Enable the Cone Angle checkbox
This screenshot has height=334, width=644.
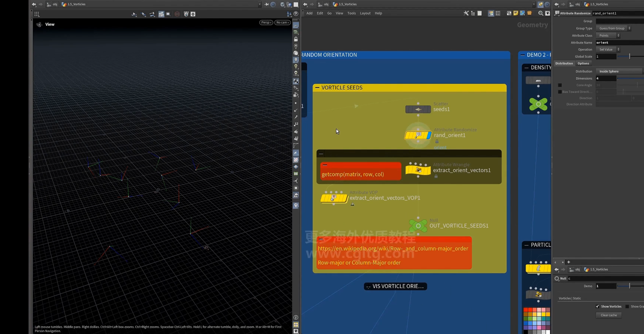click(x=560, y=85)
